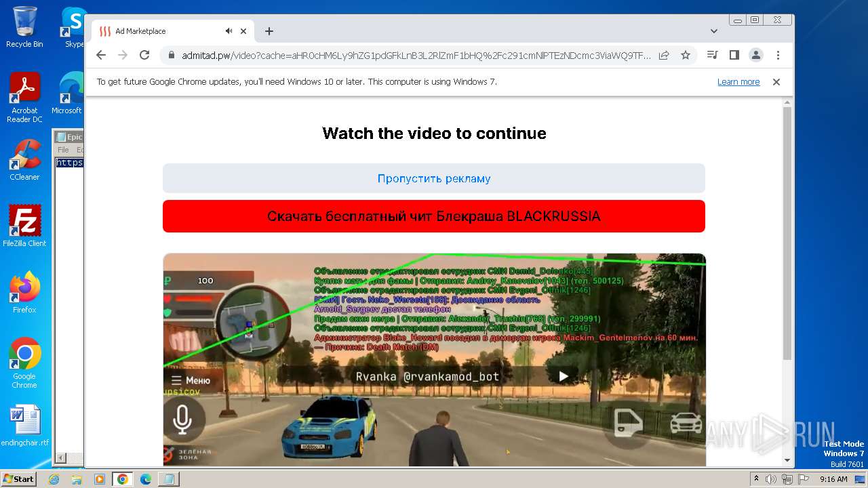Click the car door icon in the video
This screenshot has height=488, width=868.
point(628,423)
